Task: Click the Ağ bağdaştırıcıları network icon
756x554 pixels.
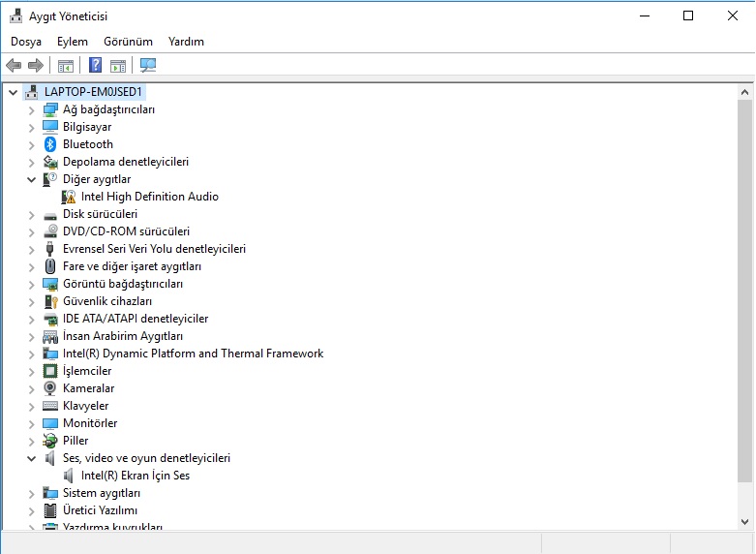Action: [50, 109]
